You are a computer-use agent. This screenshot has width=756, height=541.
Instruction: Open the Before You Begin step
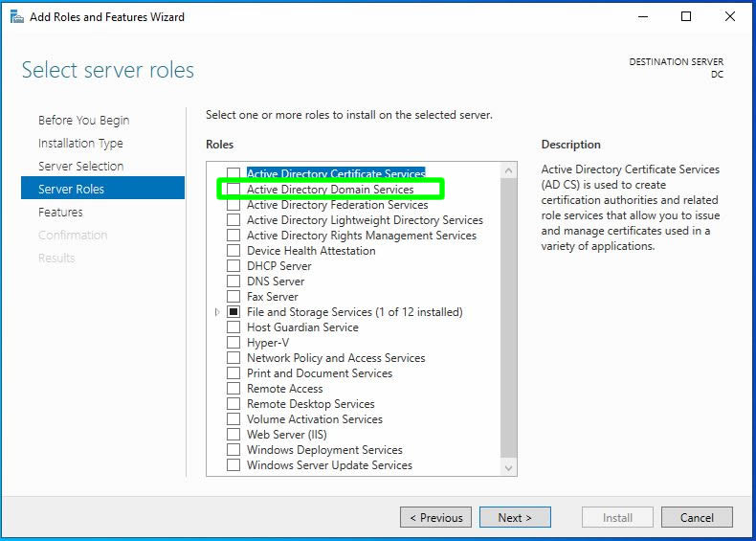83,121
